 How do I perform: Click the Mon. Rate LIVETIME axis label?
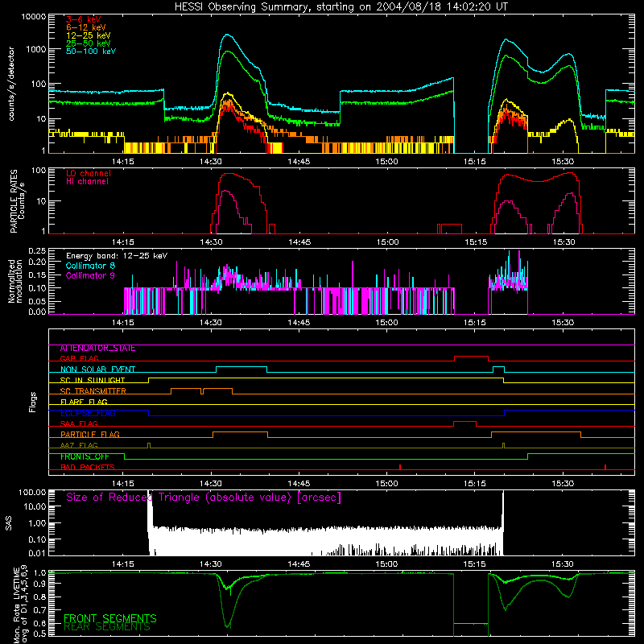pos(21,605)
